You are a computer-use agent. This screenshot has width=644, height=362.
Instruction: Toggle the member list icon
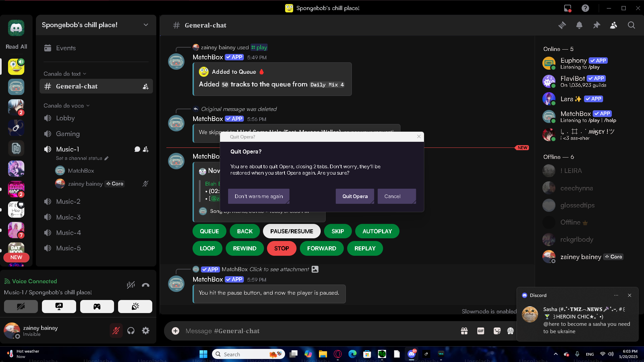(613, 25)
